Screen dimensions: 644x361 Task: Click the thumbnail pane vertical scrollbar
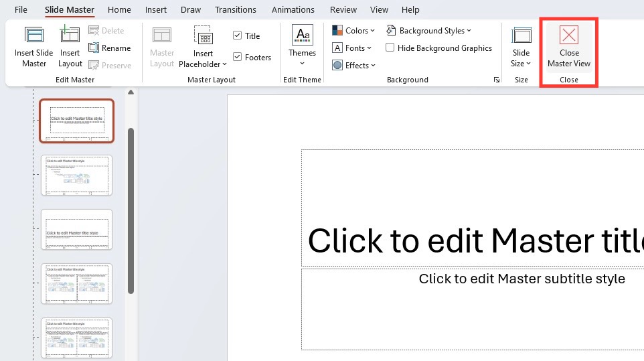tap(131, 211)
